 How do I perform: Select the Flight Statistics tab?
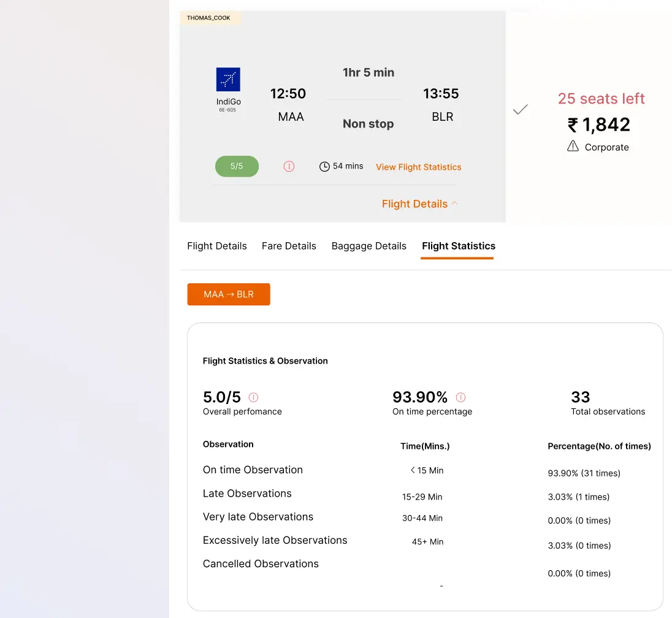point(458,246)
